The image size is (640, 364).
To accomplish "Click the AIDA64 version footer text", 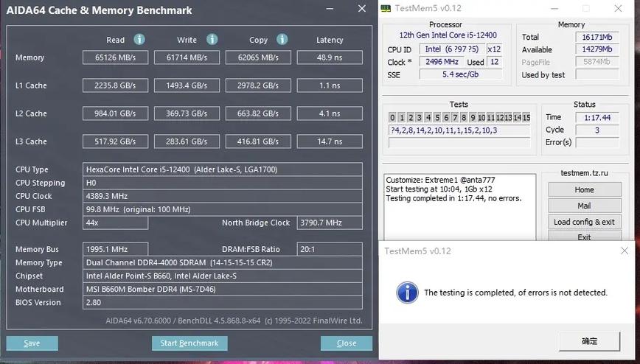I will tap(234, 321).
